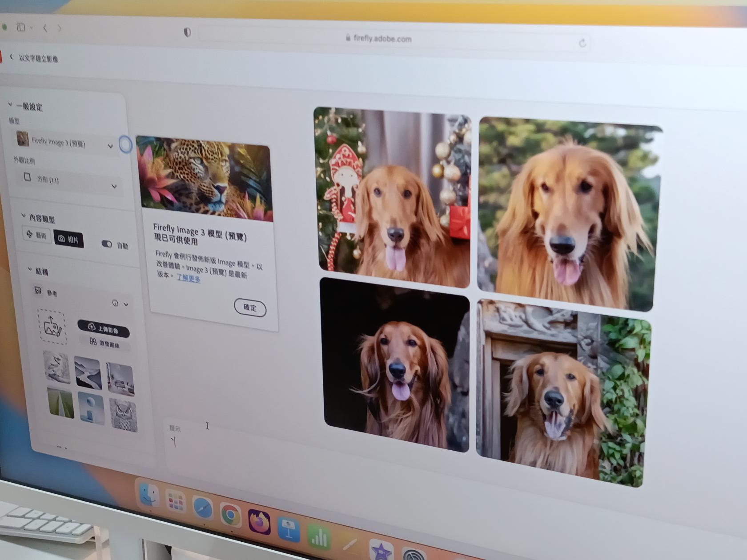Expand the chevron beside the 參考 info icon
Screen dimensions: 747x560
click(126, 304)
